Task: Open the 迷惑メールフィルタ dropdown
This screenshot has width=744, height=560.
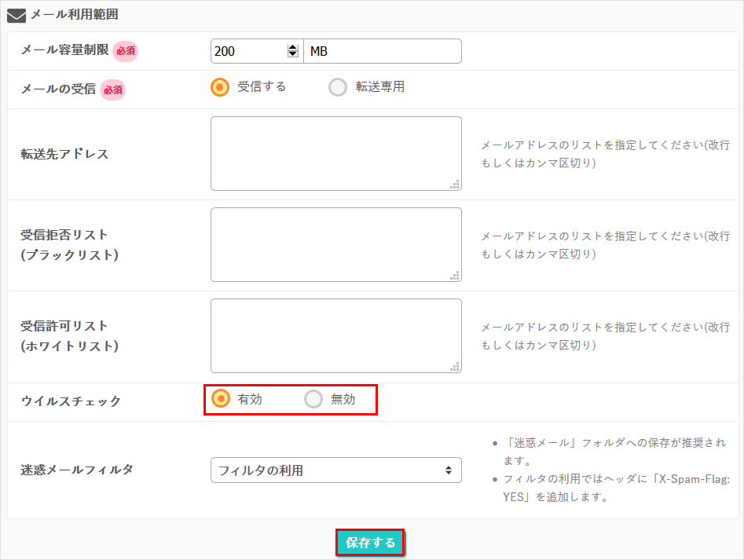Action: pos(336,470)
